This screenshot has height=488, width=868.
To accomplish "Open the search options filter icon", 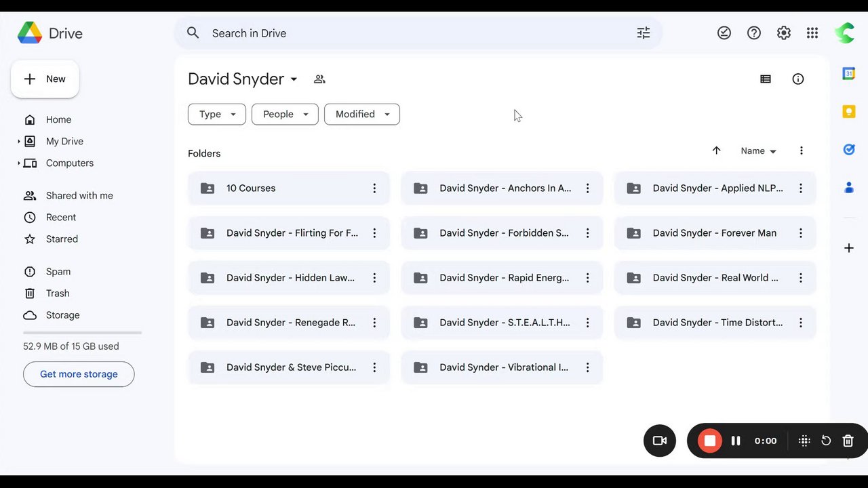I will tap(643, 33).
